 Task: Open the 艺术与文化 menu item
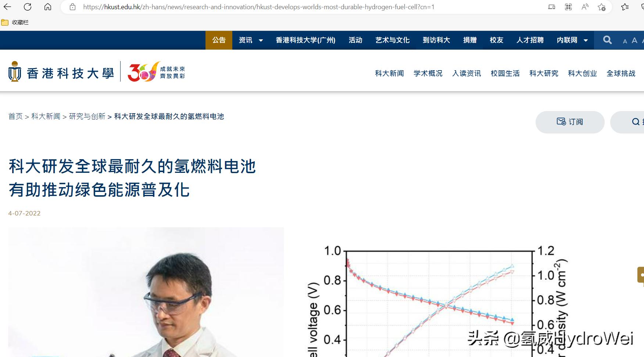point(392,40)
